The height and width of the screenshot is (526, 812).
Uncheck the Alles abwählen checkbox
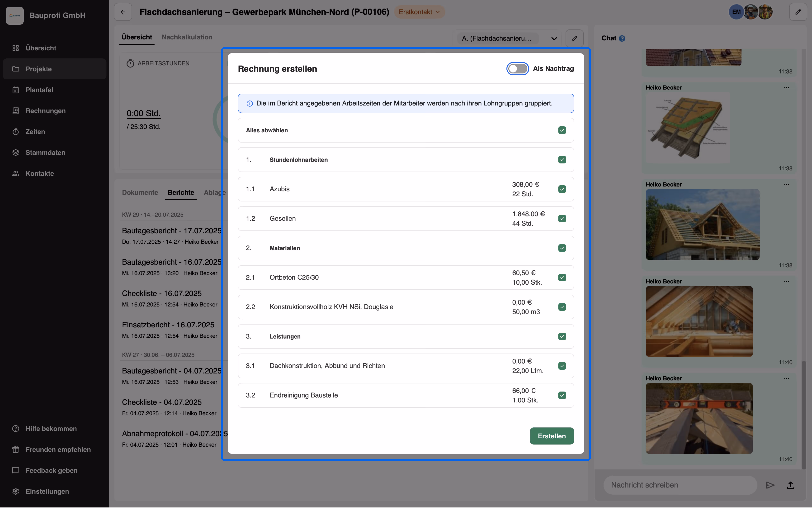click(562, 130)
